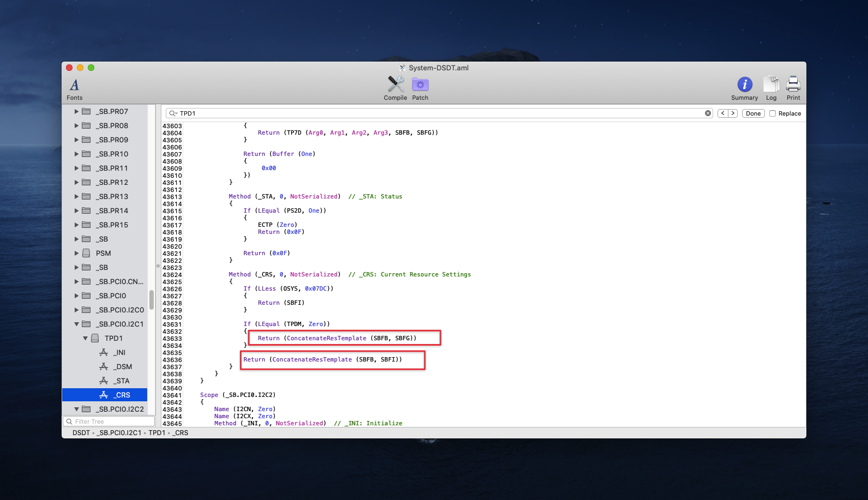868x500 pixels.
Task: Show the Summary info
Action: [744, 88]
